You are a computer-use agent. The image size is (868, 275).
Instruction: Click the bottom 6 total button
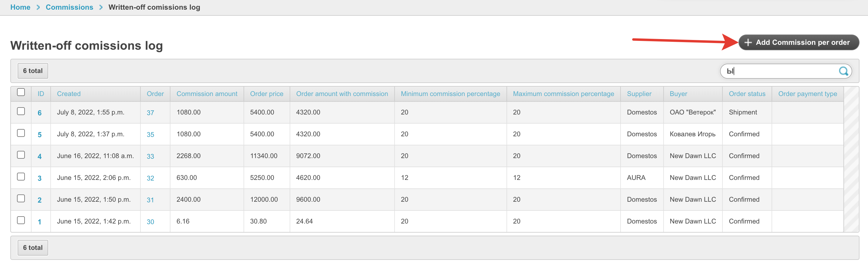point(33,248)
